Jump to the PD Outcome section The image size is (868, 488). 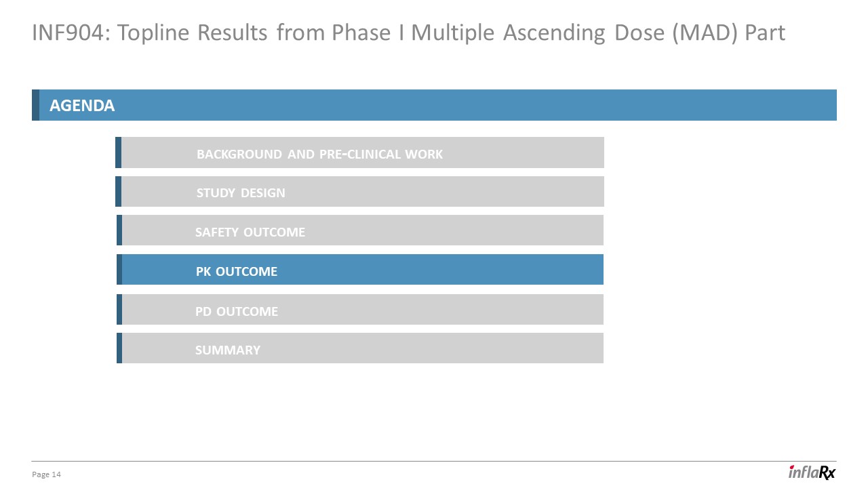tap(237, 311)
